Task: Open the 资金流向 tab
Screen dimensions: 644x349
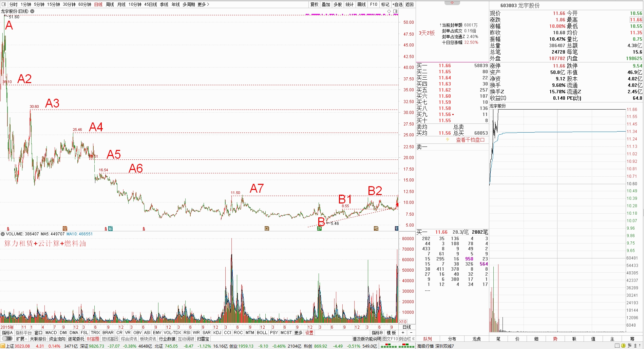Action: (57, 339)
